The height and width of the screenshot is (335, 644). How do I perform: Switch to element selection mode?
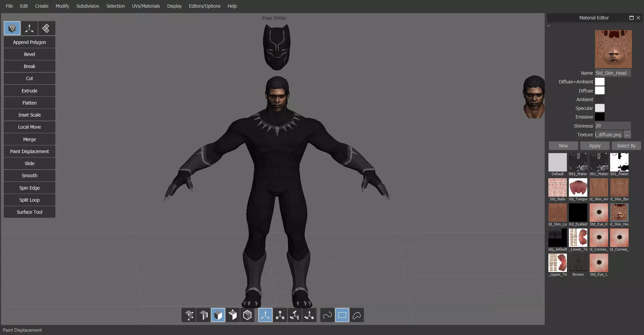(x=232, y=315)
